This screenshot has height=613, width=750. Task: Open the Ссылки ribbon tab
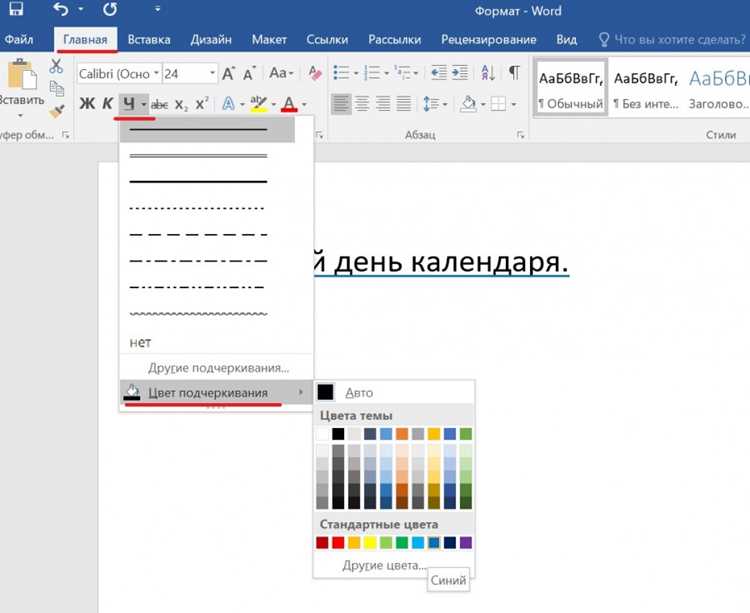(327, 39)
